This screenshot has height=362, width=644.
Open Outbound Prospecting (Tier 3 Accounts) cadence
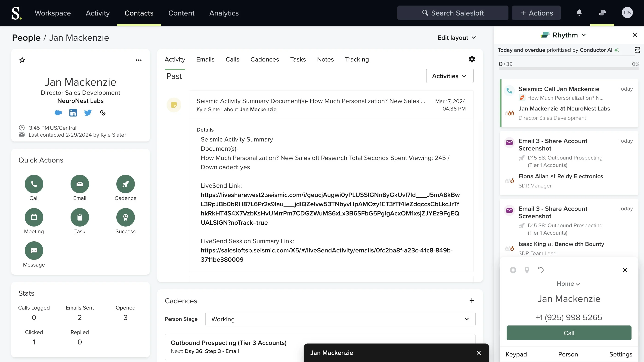(x=229, y=343)
